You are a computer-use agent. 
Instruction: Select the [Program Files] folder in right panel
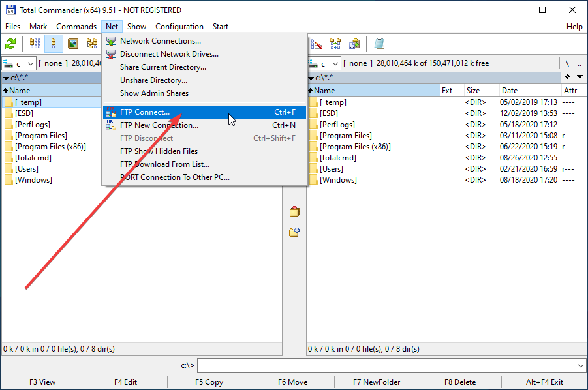click(x=346, y=136)
